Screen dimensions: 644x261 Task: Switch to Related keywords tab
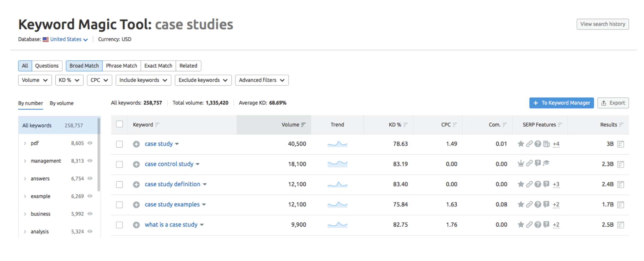[188, 66]
